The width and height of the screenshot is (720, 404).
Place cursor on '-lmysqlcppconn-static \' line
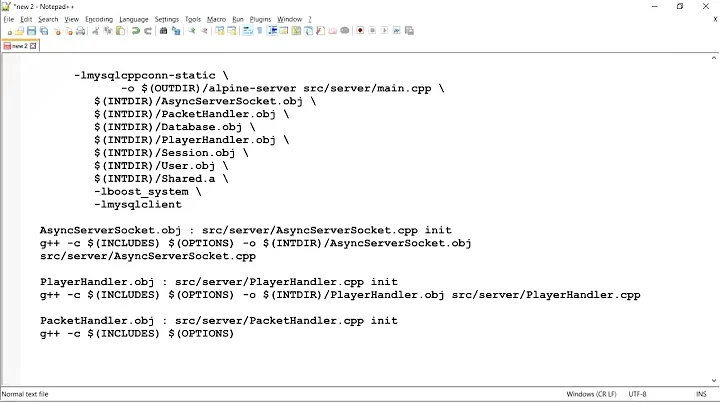(151, 75)
